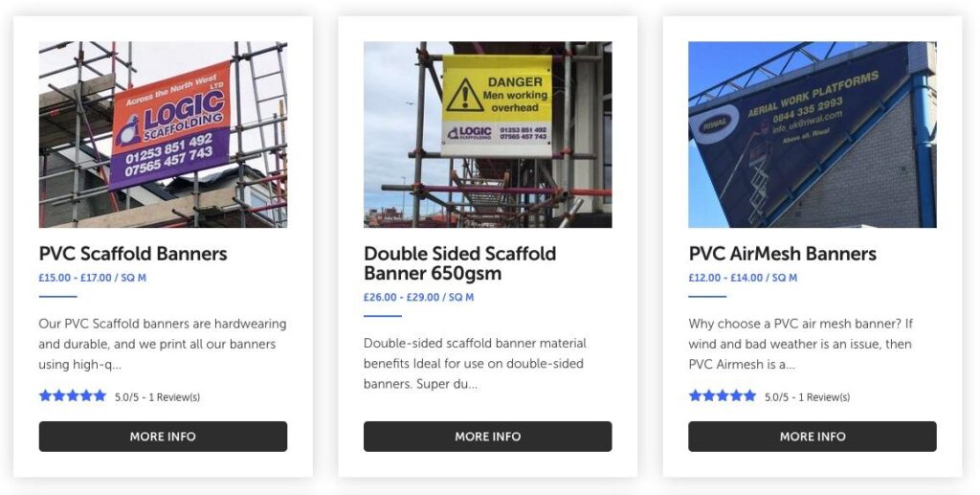The image size is (980, 495).
Task: Click the fifth star under PVC AirMesh Banners
Action: click(x=749, y=395)
